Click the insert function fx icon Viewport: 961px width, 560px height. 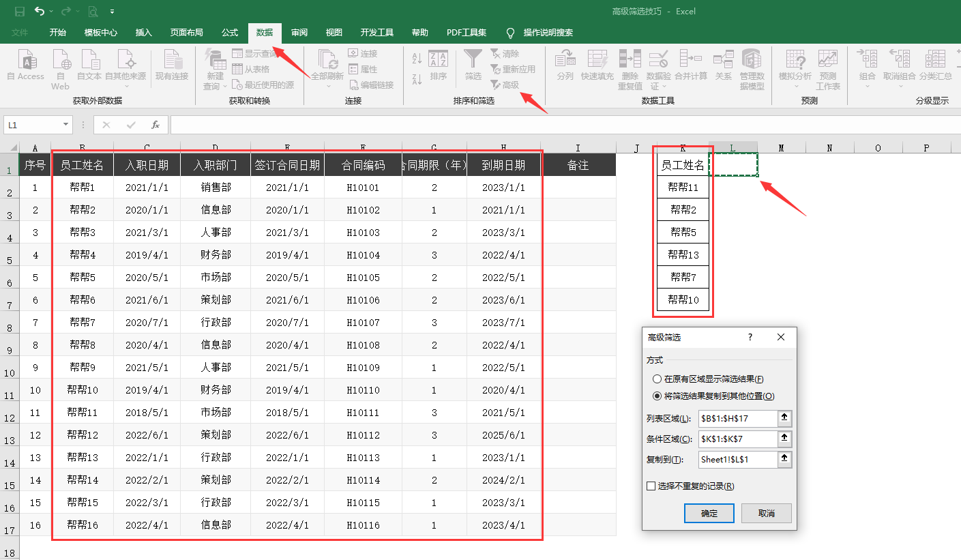coord(156,125)
